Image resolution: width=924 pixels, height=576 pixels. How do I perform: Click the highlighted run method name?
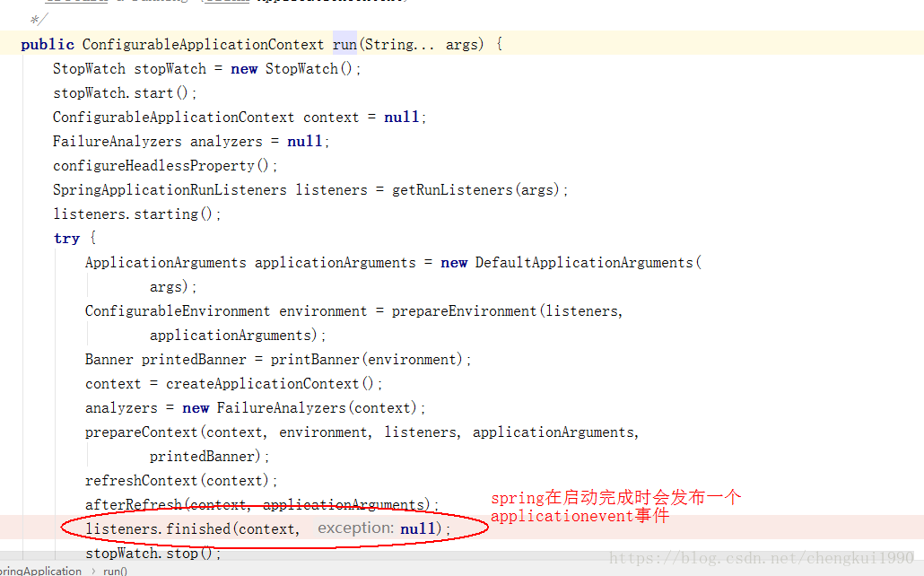point(344,44)
